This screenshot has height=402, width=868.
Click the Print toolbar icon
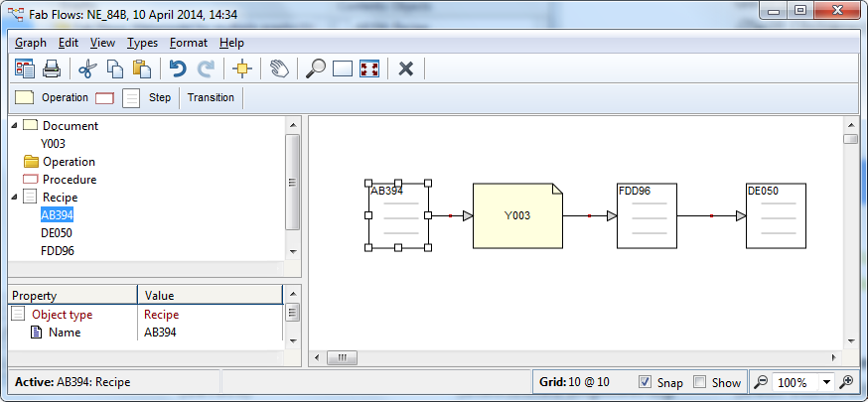point(52,68)
